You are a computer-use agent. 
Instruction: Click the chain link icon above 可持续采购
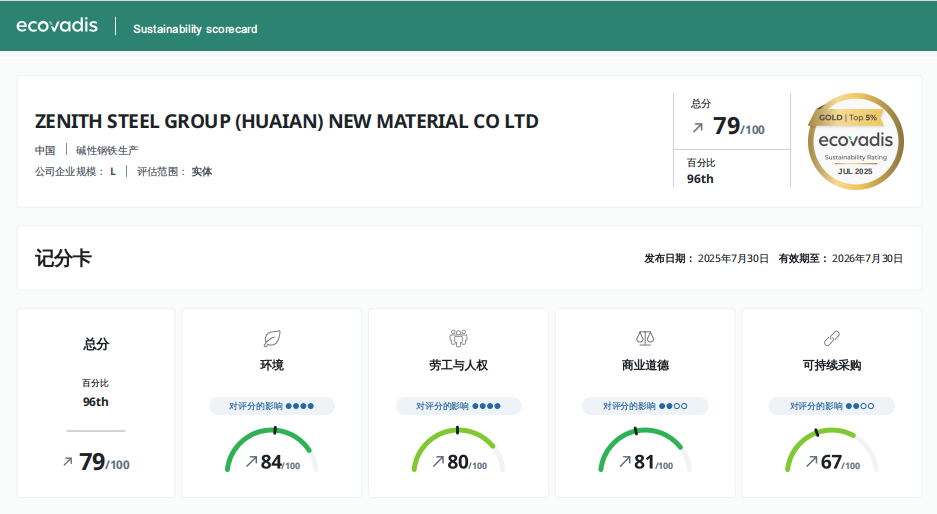pyautogui.click(x=832, y=338)
